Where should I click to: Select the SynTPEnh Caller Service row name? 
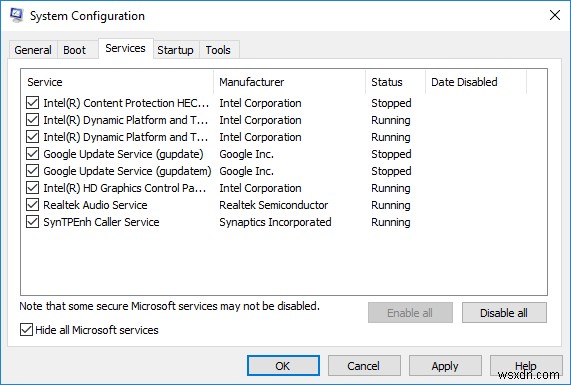[101, 222]
